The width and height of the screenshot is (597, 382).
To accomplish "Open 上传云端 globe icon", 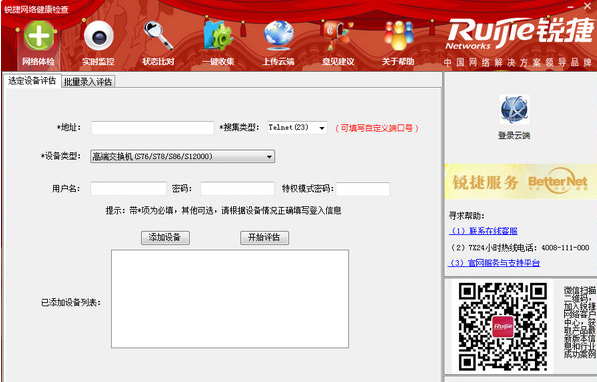I will click(278, 35).
